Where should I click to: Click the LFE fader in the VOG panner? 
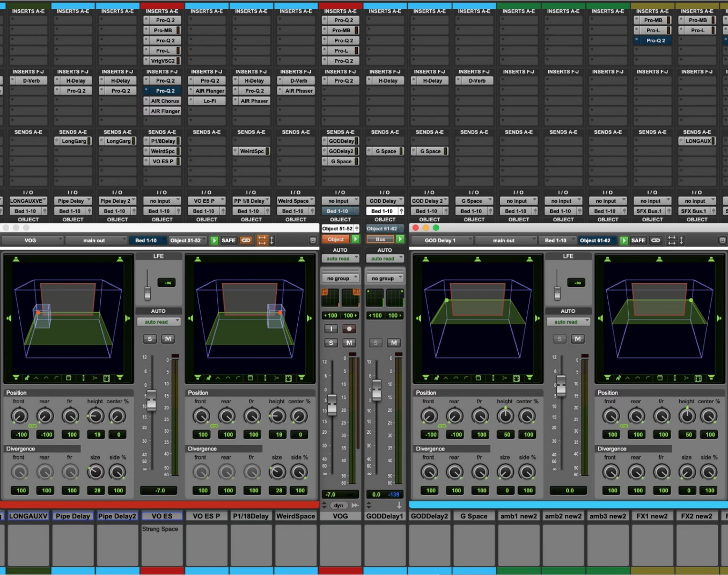(148, 293)
